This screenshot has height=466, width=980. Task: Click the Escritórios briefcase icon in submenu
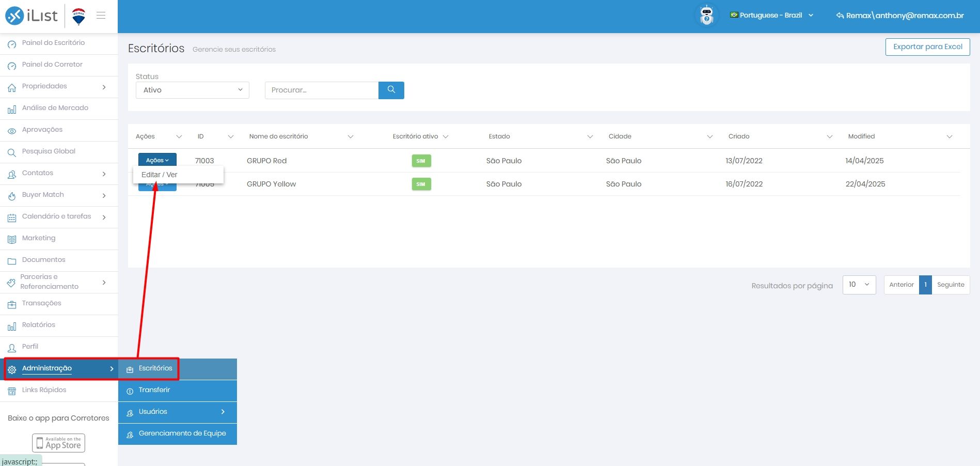130,369
